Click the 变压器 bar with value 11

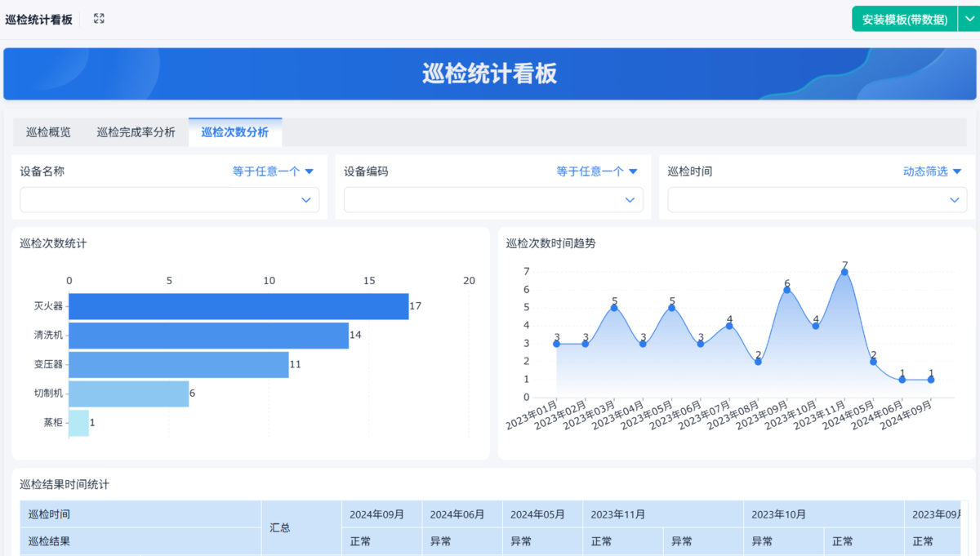[178, 364]
